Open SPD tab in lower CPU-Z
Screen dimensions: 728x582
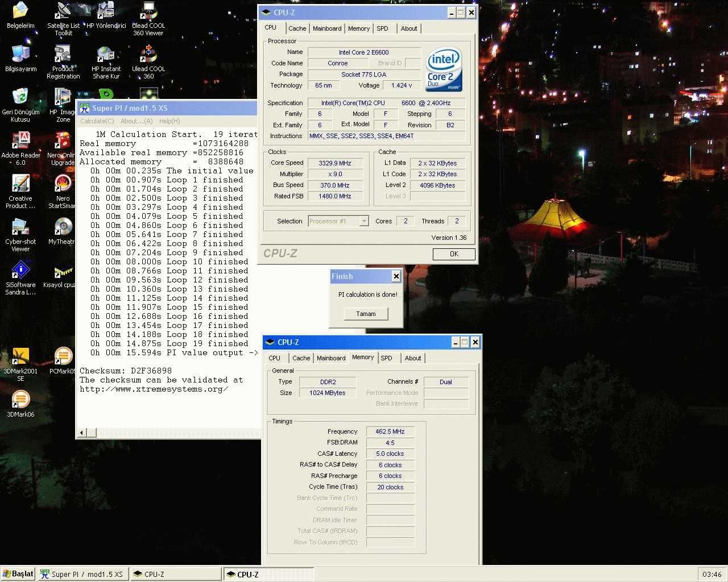387,358
